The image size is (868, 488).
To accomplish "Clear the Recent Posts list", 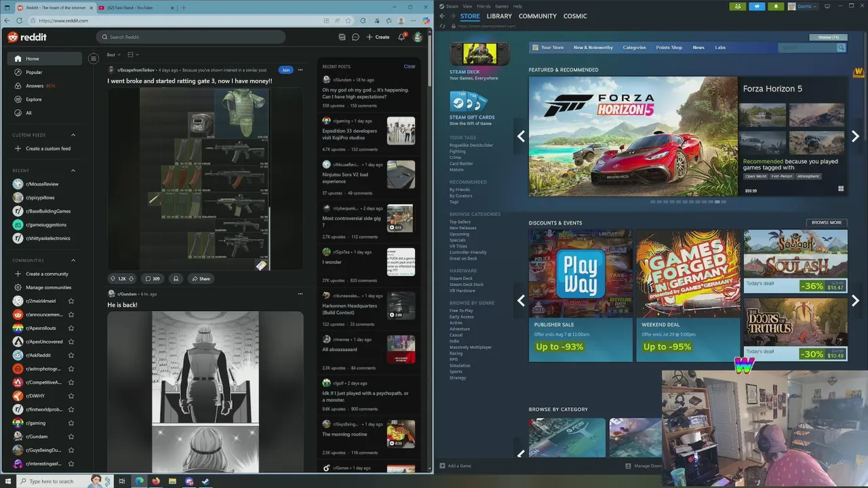I will [x=410, y=66].
